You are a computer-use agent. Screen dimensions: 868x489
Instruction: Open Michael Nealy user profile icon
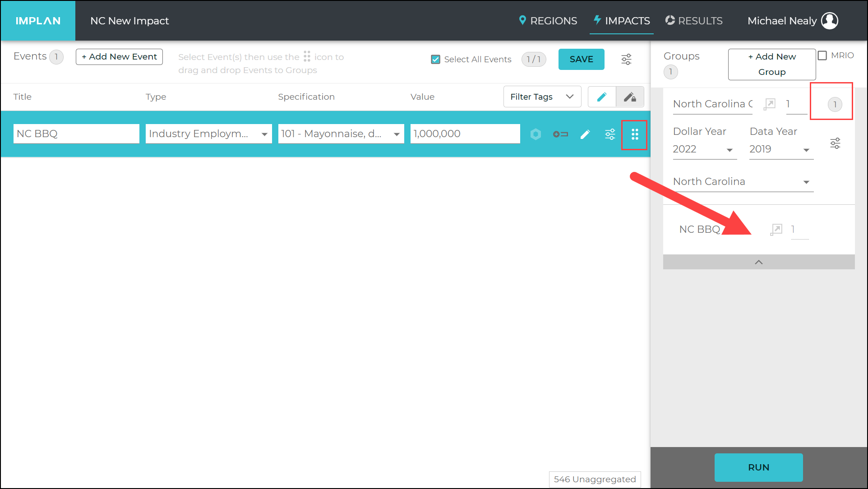point(829,21)
